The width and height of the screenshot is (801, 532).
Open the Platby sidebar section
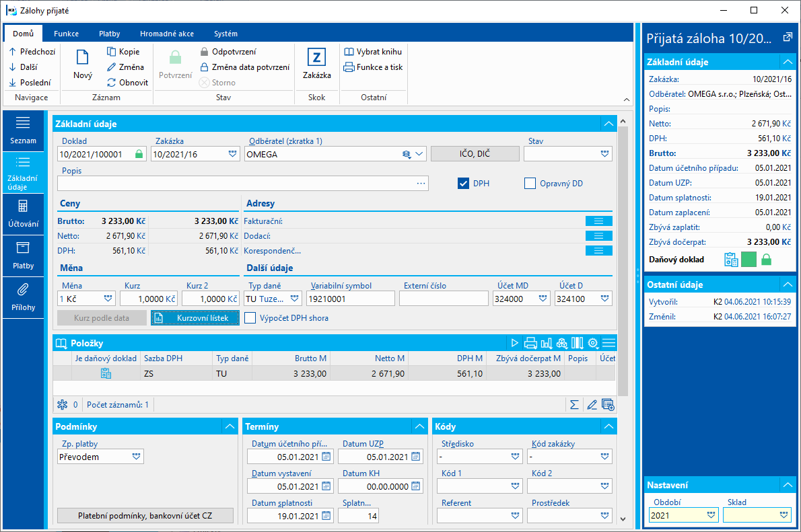(x=23, y=256)
